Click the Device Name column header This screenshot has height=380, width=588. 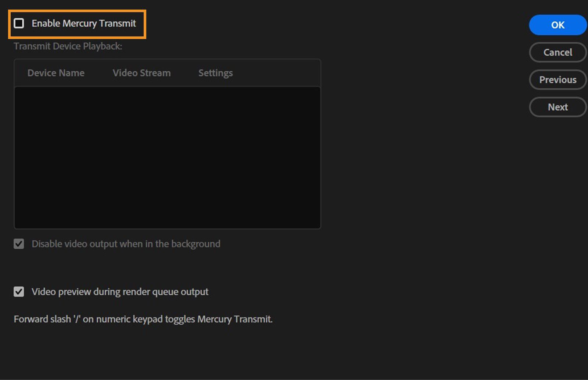click(x=56, y=73)
